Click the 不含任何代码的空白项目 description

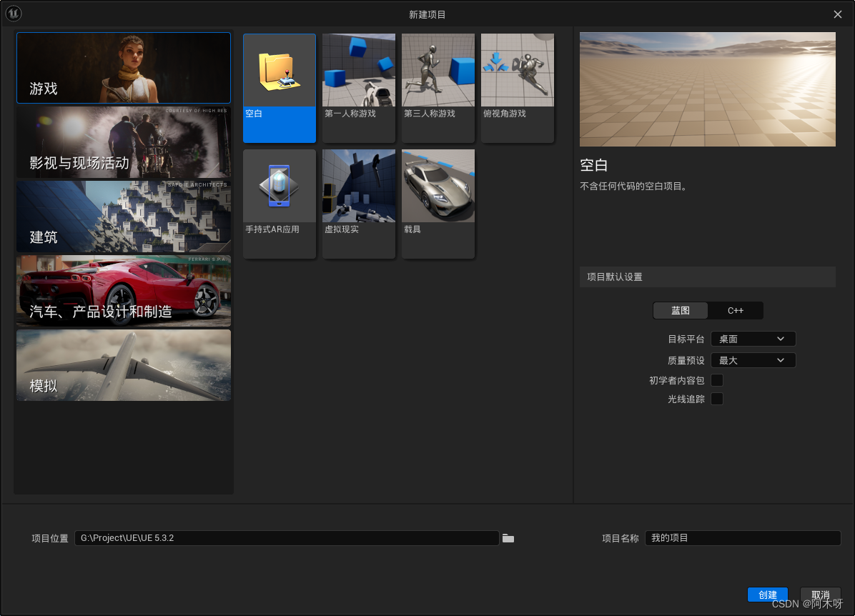point(633,187)
